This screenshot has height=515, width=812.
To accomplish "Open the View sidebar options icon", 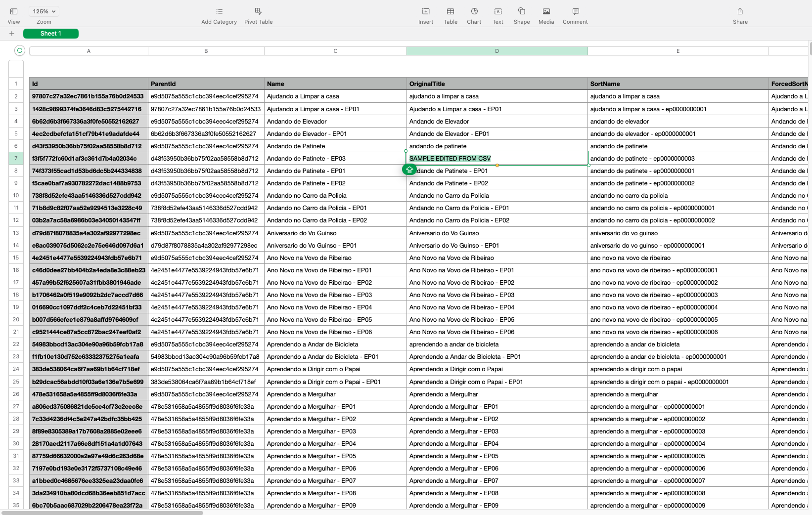I will point(14,11).
